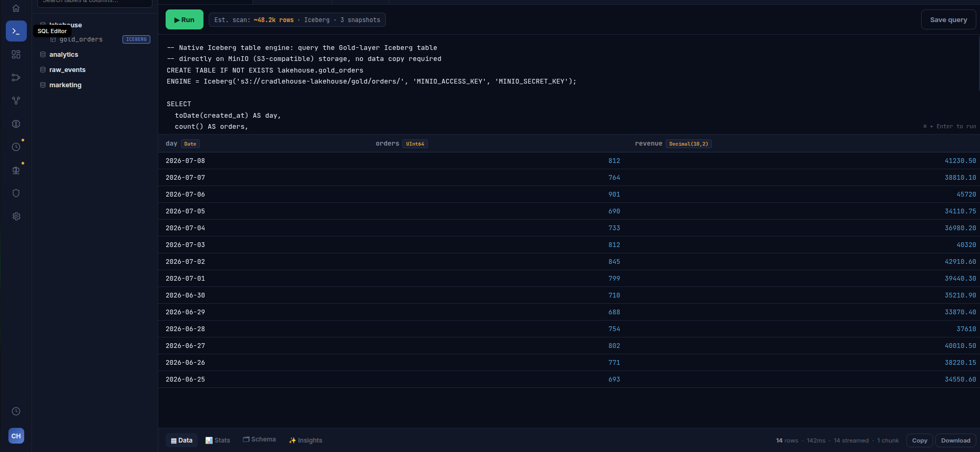Click the Save query button

tap(948, 20)
